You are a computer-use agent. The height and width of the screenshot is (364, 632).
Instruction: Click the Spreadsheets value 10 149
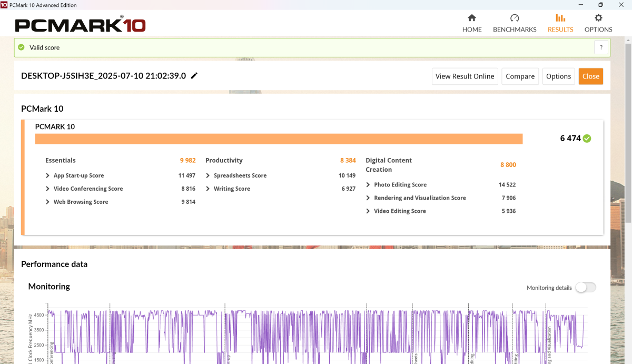pos(347,175)
